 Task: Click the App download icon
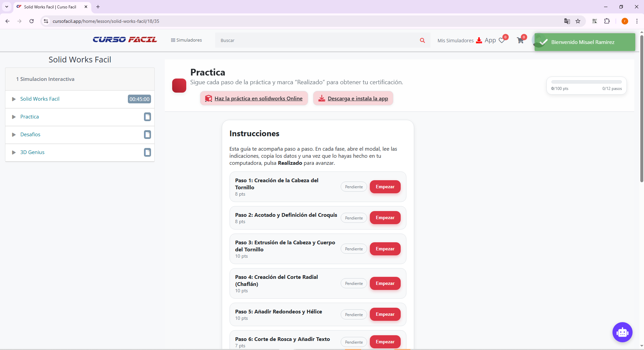[479, 40]
